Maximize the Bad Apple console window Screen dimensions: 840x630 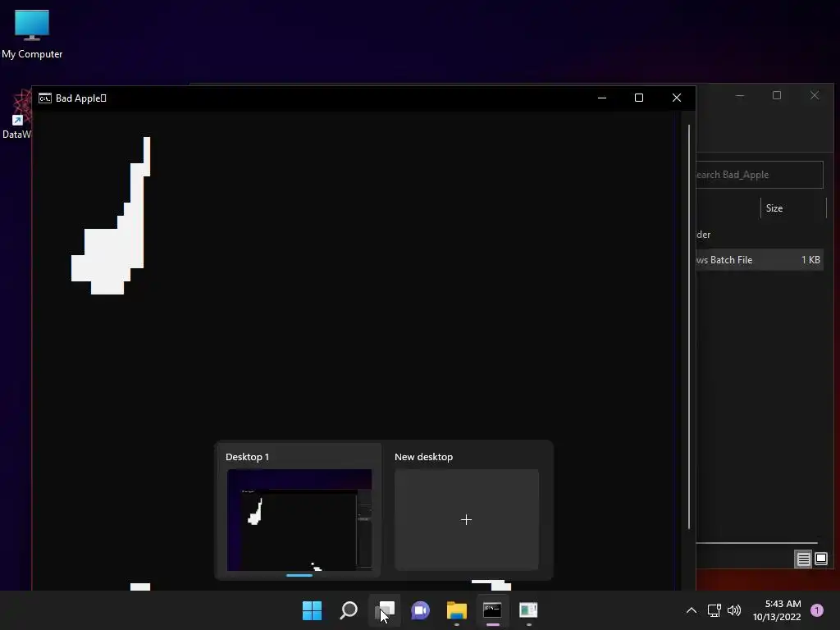639,98
